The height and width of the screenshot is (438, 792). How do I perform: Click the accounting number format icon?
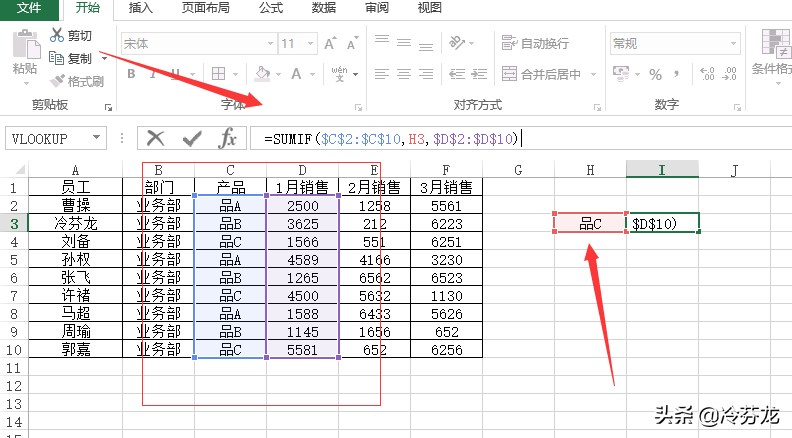pos(621,74)
